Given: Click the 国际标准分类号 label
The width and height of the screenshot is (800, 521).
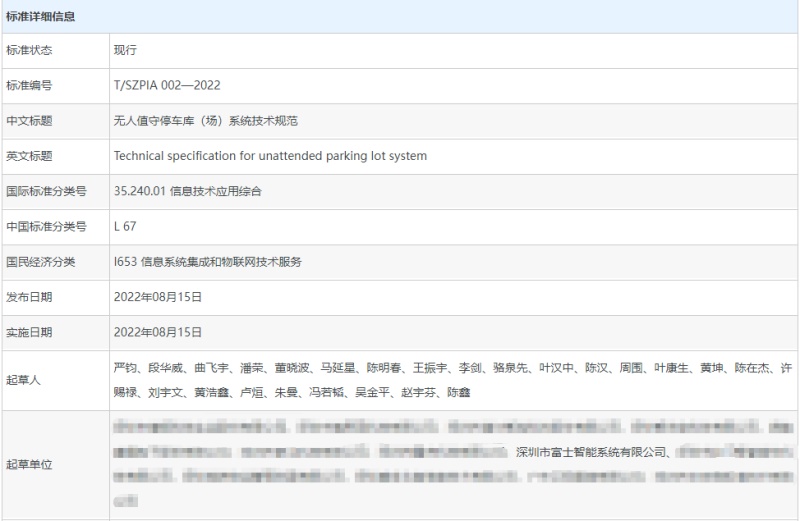Looking at the screenshot, I should coord(46,191).
